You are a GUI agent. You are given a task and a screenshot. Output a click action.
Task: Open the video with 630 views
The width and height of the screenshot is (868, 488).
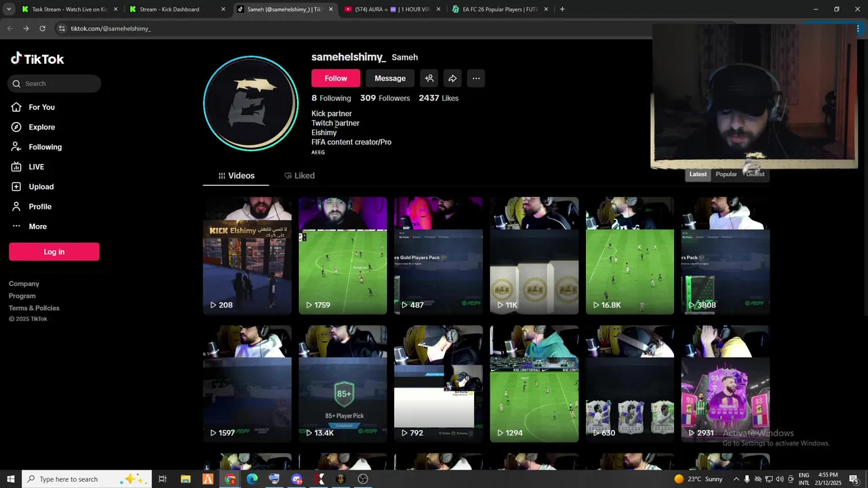630,384
